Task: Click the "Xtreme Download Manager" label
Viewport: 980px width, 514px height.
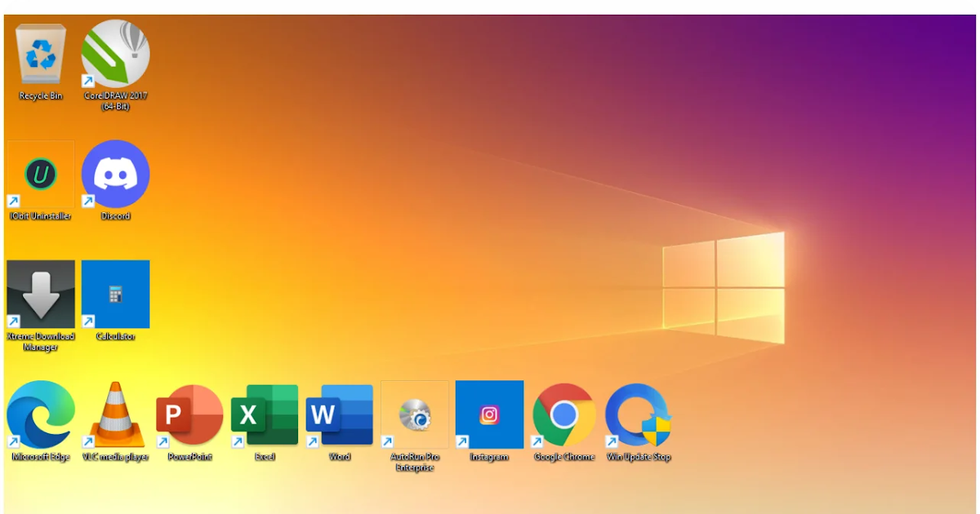Action: pyautogui.click(x=40, y=342)
